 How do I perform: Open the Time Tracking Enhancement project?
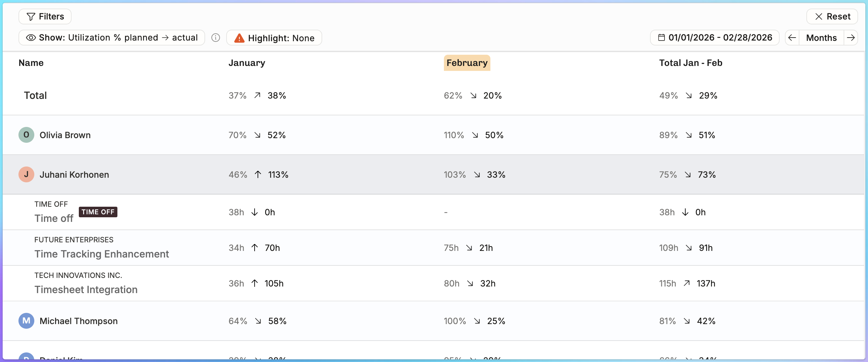pos(102,254)
